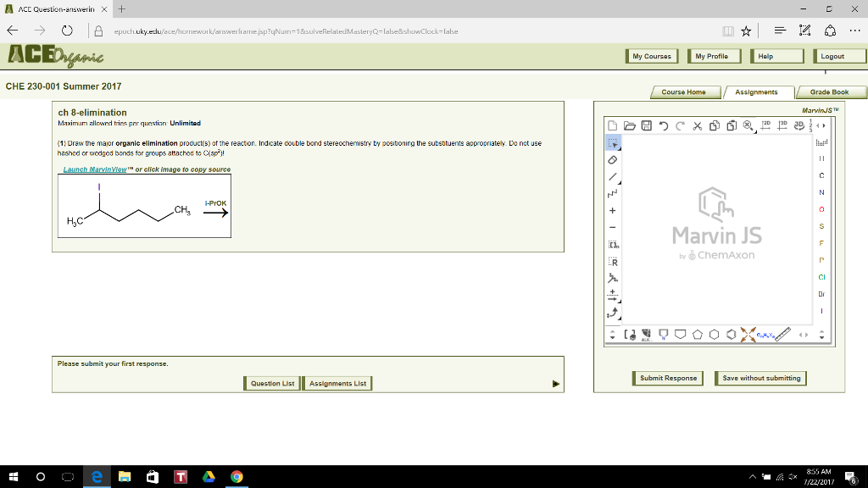868x488 pixels.
Task: Expand the bottom template toolbar arrows
Action: pyautogui.click(x=804, y=335)
